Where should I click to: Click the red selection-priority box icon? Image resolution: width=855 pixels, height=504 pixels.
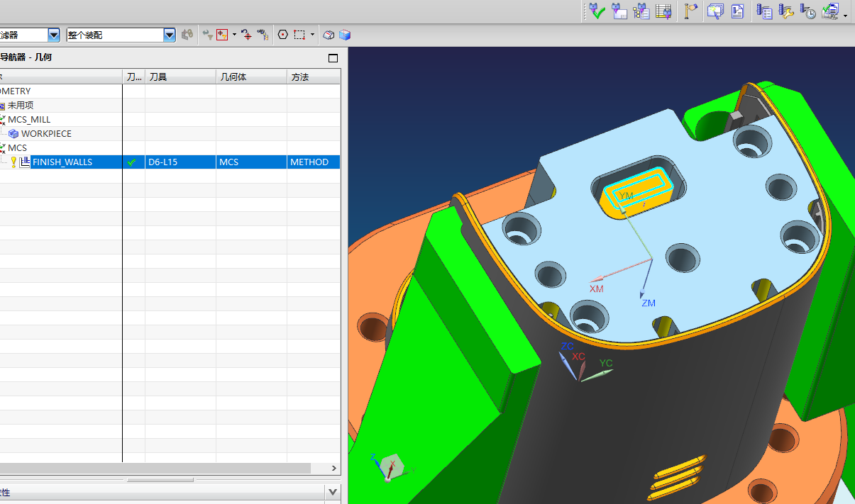223,34
